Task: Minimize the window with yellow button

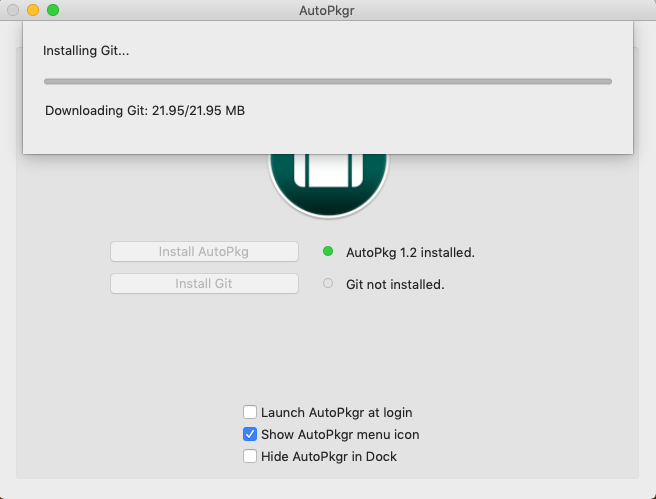Action: (x=33, y=10)
